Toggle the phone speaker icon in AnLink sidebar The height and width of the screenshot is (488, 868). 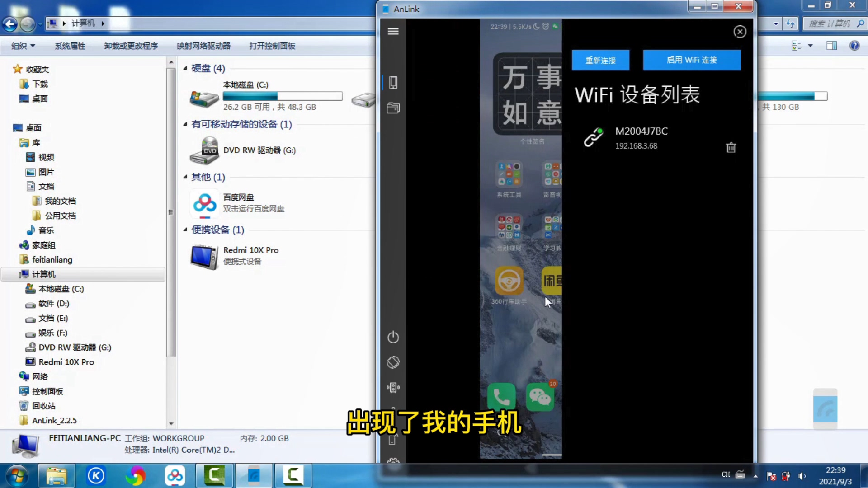393,387
